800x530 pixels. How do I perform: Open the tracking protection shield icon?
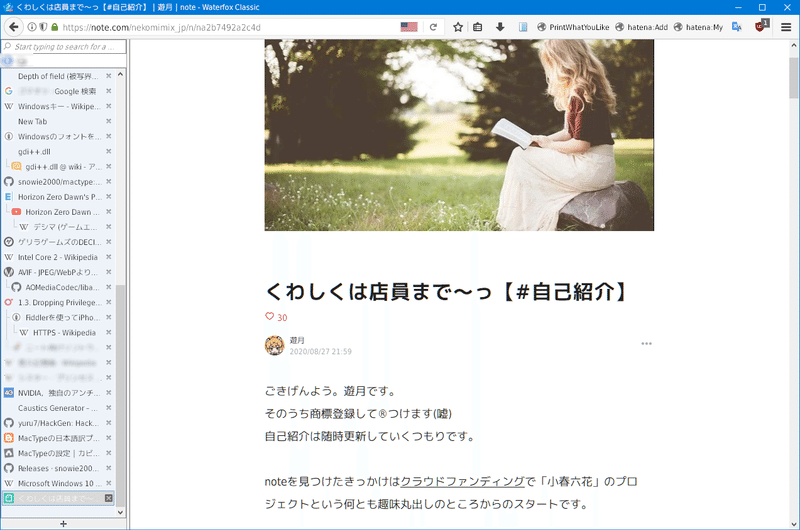pos(43,27)
